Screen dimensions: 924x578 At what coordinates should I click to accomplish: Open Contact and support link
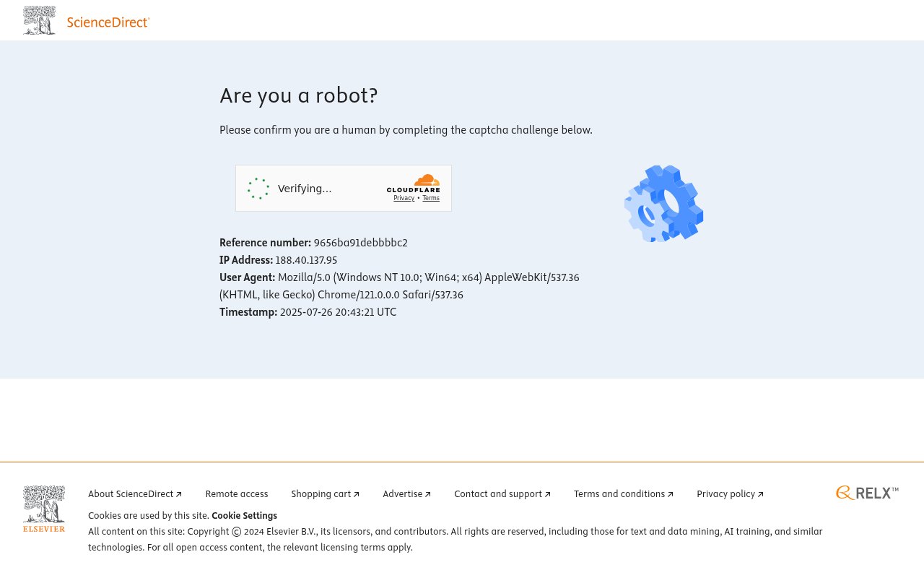[502, 494]
